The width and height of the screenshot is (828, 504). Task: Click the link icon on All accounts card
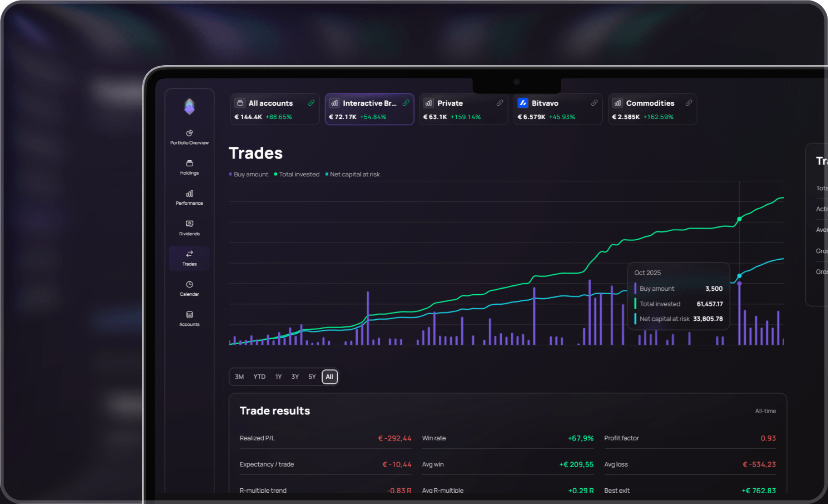click(311, 103)
